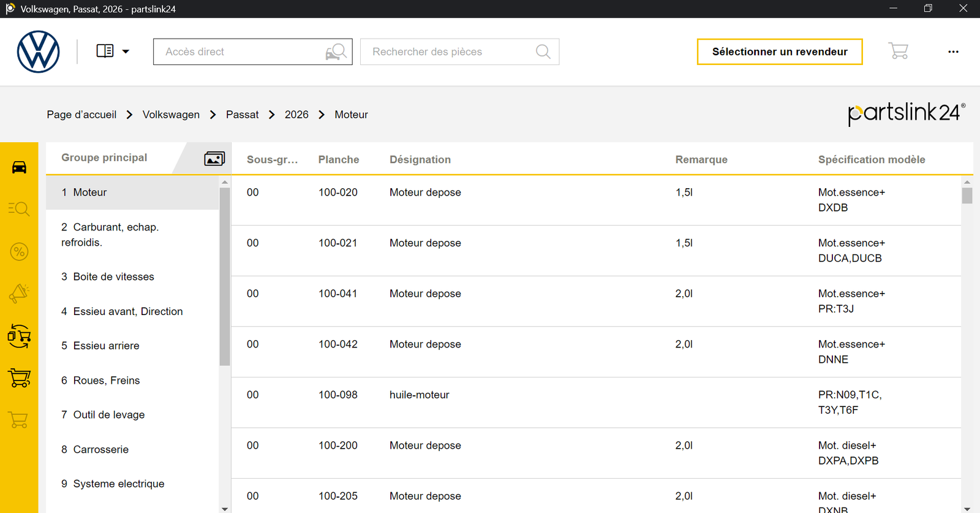This screenshot has width=980, height=513.
Task: Restore down the partslink24 window
Action: point(928,9)
